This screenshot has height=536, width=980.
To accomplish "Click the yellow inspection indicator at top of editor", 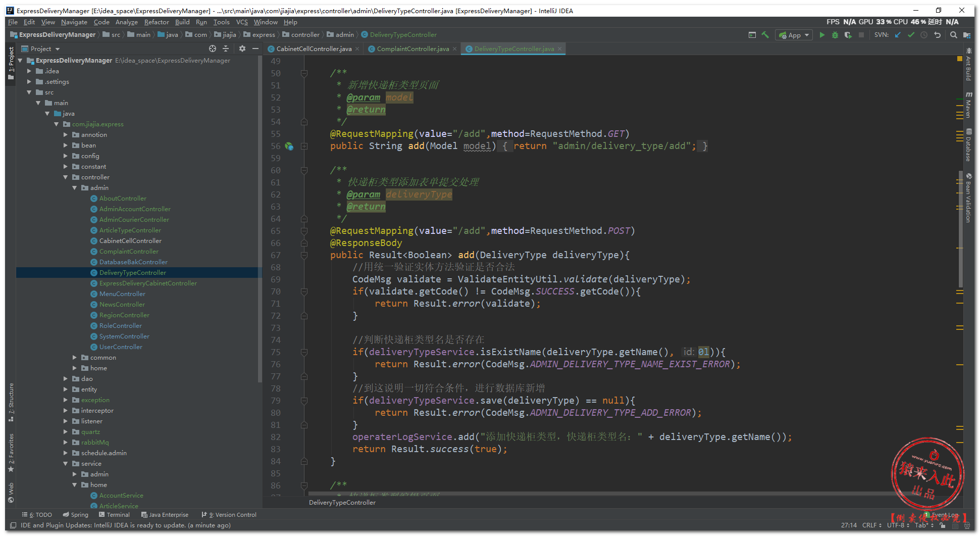I will 959,59.
